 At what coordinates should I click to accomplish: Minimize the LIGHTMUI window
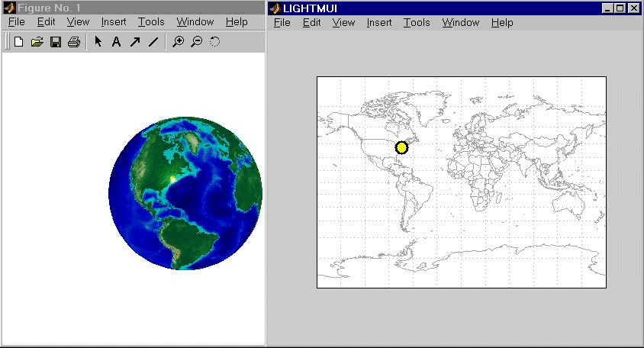pos(607,8)
